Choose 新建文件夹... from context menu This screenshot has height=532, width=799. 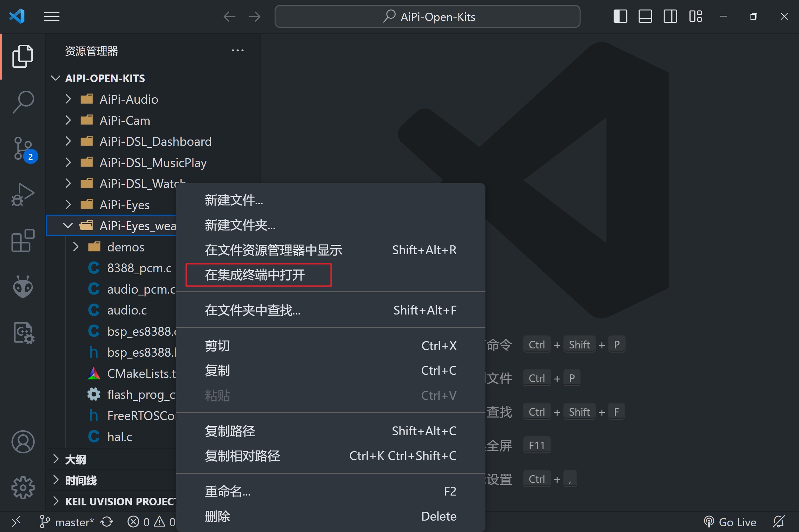(331, 225)
